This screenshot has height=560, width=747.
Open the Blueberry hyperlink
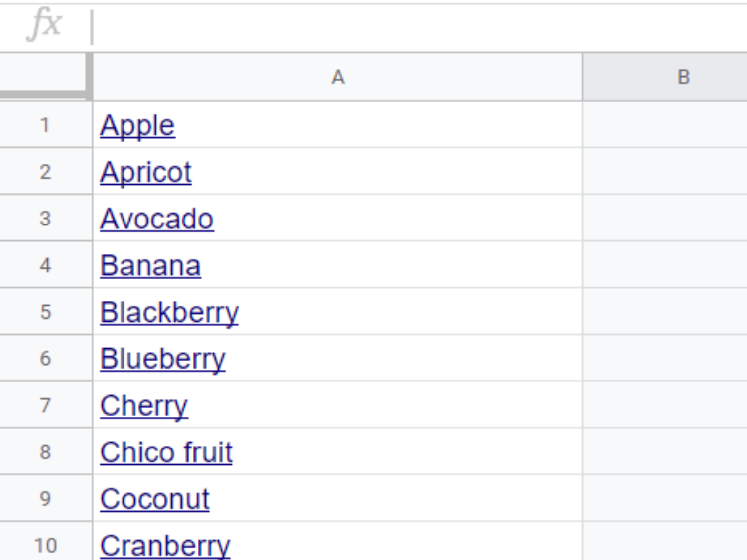(162, 358)
